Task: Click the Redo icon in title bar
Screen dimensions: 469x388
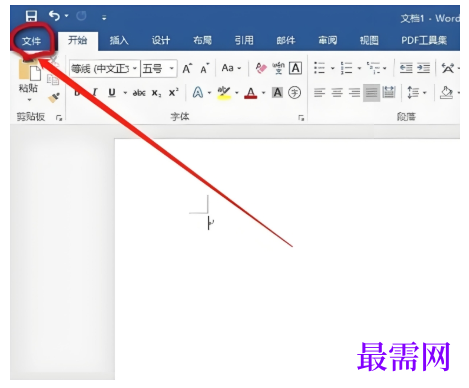Action: [81, 16]
